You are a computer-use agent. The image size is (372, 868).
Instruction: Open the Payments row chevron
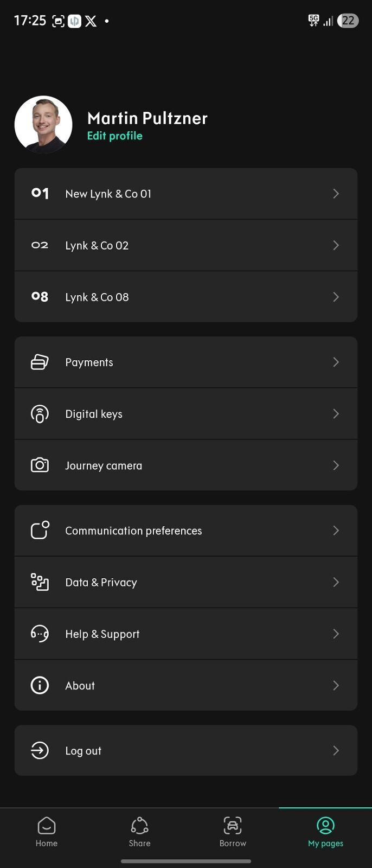pos(336,362)
